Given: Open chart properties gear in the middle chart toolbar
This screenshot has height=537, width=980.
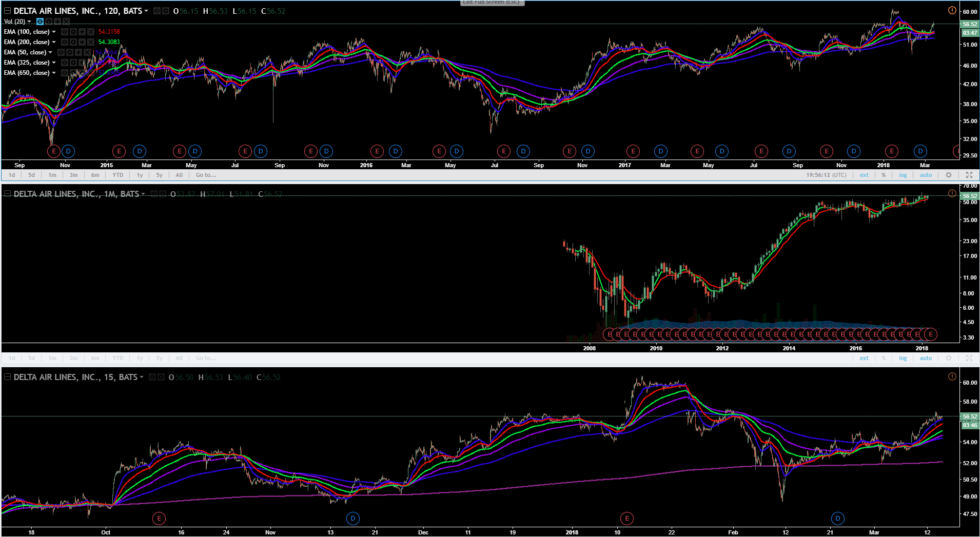Looking at the screenshot, I should pos(949,358).
